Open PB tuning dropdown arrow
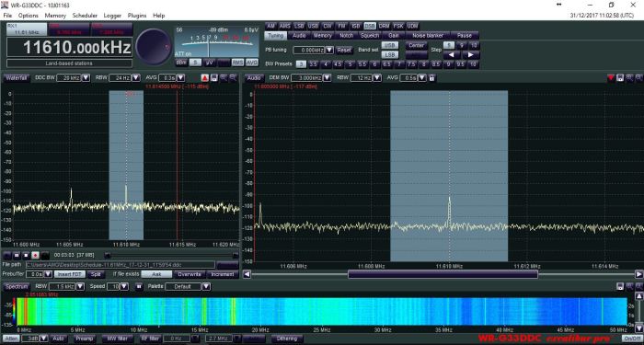This screenshot has height=345, width=644. pyautogui.click(x=329, y=50)
